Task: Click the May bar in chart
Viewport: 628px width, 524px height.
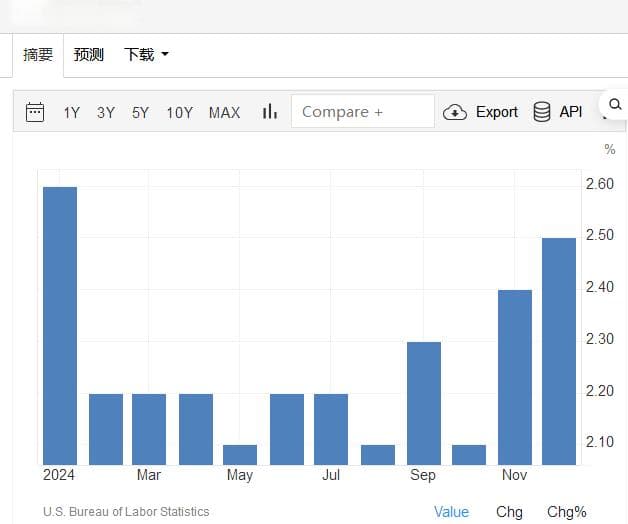Action: [x=240, y=455]
